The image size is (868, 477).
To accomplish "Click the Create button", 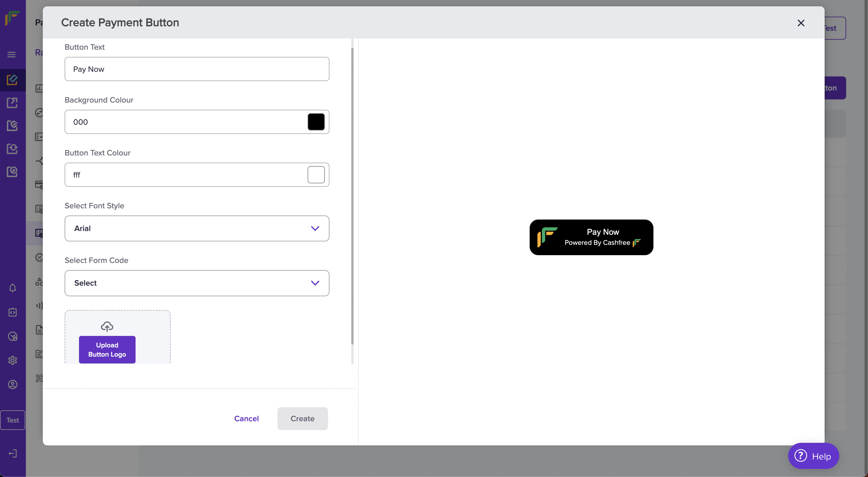I will tap(302, 418).
